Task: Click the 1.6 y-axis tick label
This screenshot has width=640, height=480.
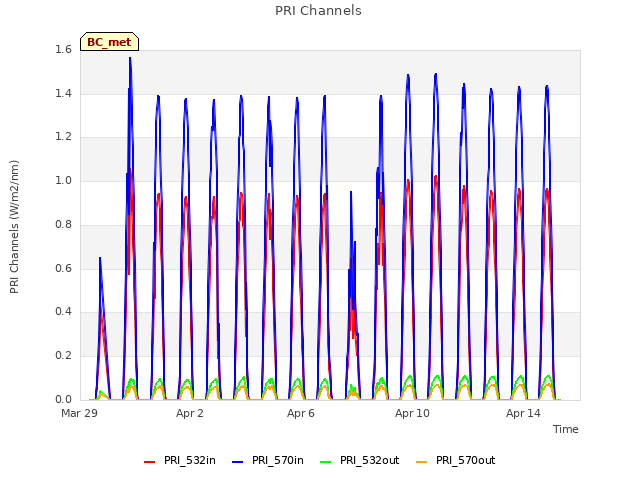Action: [63, 50]
